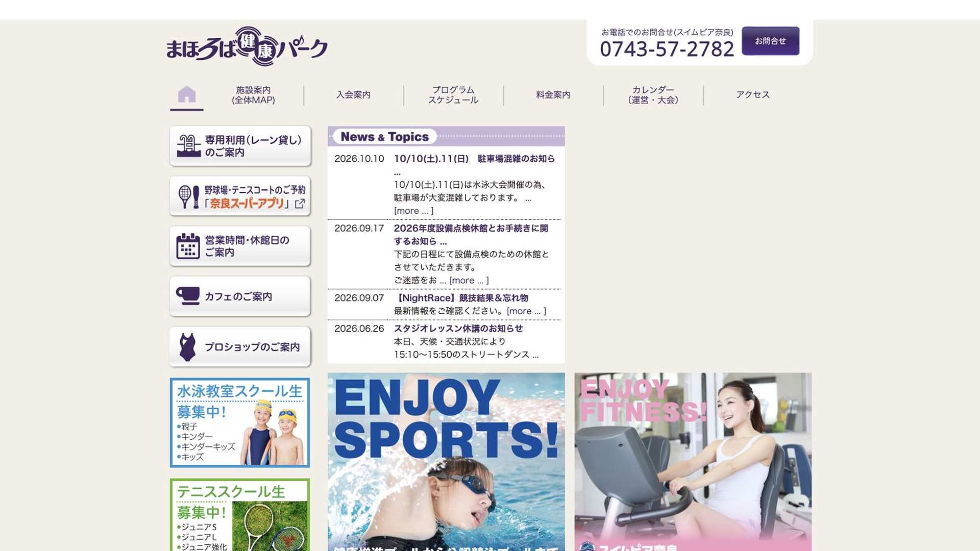Select 料金案内 in the navigation bar
Screen dimensions: 980x551
(x=553, y=95)
